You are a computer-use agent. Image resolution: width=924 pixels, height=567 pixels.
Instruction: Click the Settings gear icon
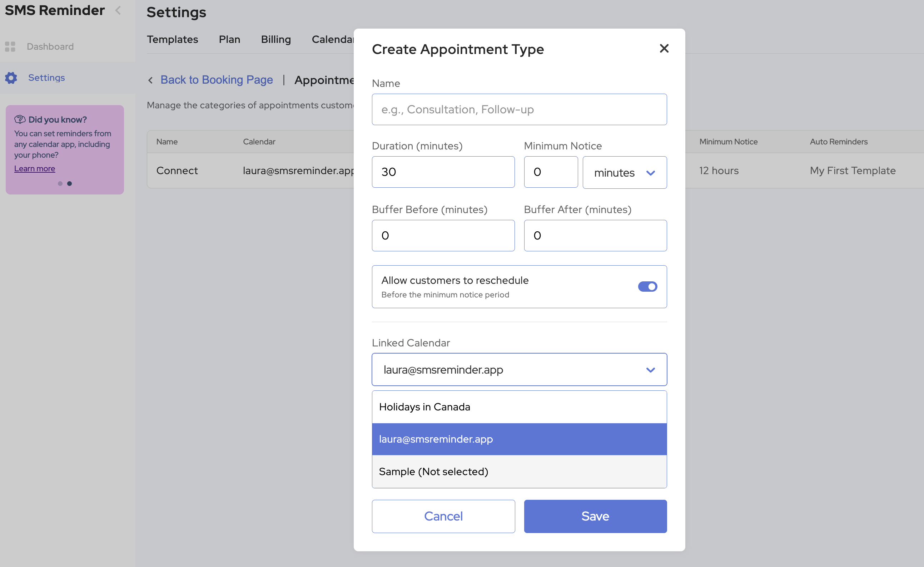tap(11, 78)
